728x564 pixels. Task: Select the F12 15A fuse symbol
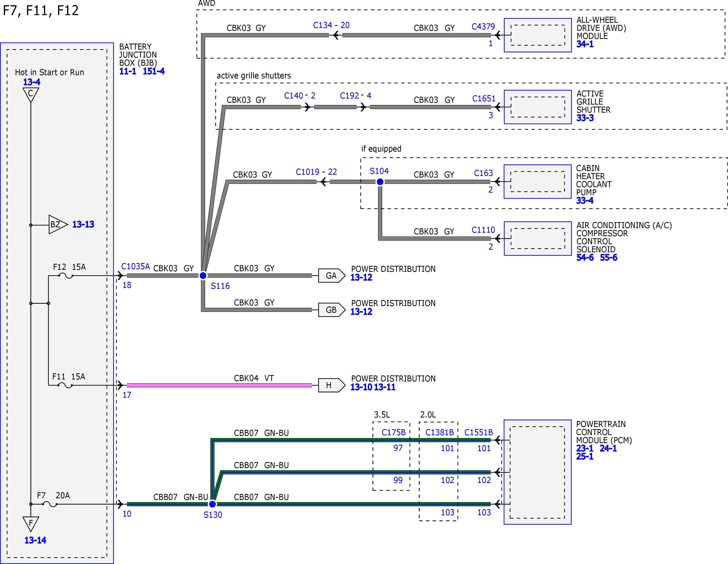tap(66, 276)
